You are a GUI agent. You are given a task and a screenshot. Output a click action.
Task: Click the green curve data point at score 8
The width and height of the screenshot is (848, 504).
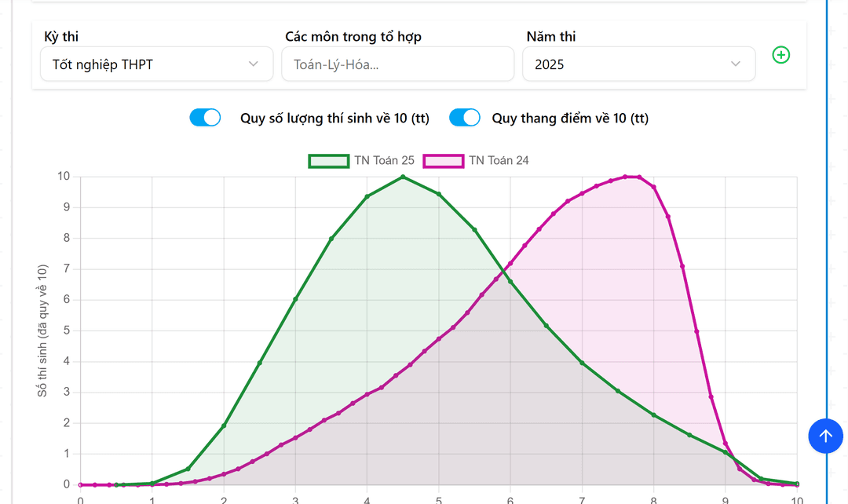[x=654, y=415]
